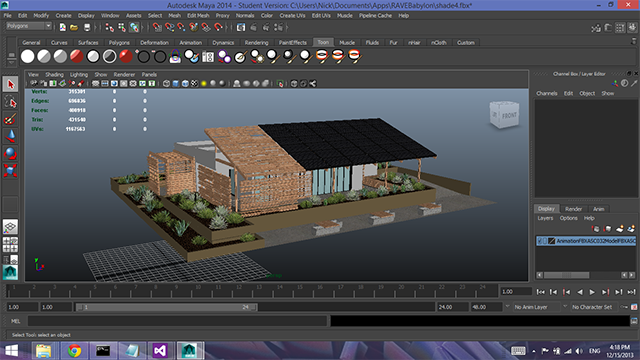Viewport: 640px width, 360px height.
Task: Switch to four view layout
Action: click(11, 244)
